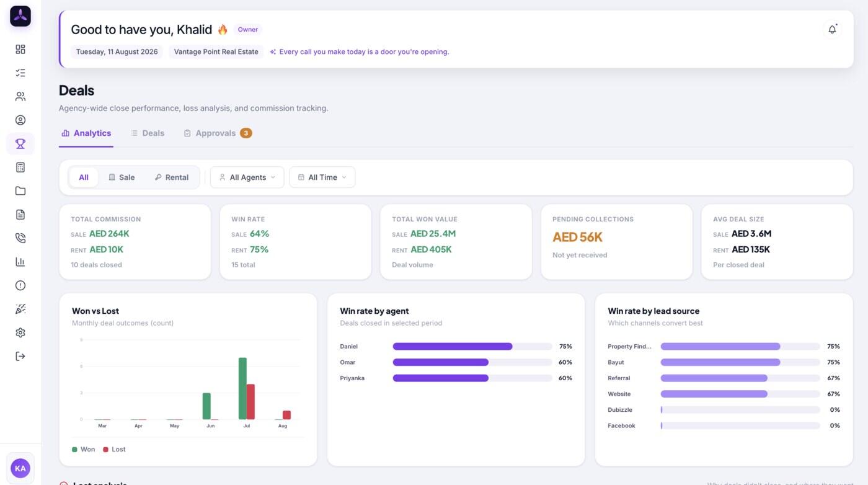Switch to the Analytics tab

[86, 133]
